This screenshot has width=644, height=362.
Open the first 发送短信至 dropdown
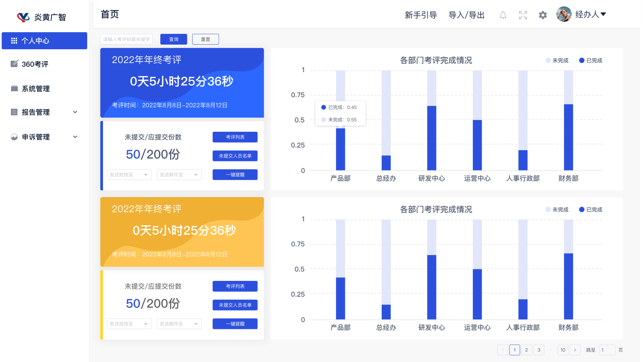click(x=129, y=174)
